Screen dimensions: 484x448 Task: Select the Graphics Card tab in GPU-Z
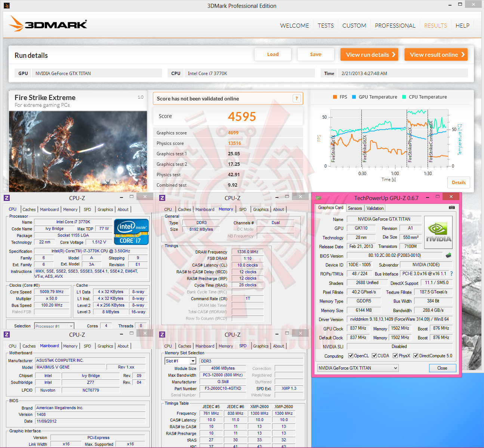point(331,208)
